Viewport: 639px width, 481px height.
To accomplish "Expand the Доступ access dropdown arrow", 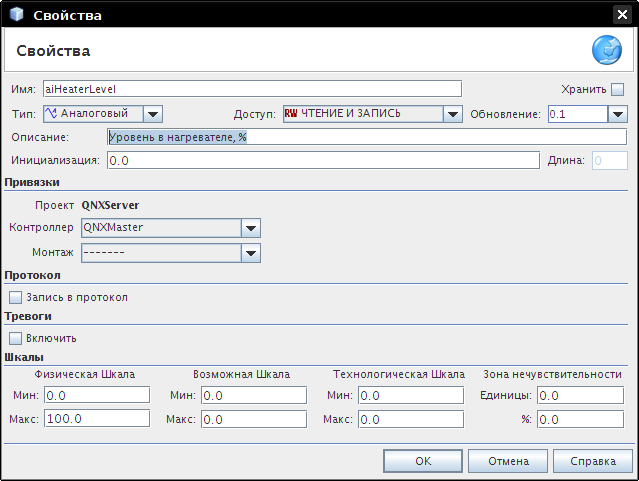I will coord(453,114).
